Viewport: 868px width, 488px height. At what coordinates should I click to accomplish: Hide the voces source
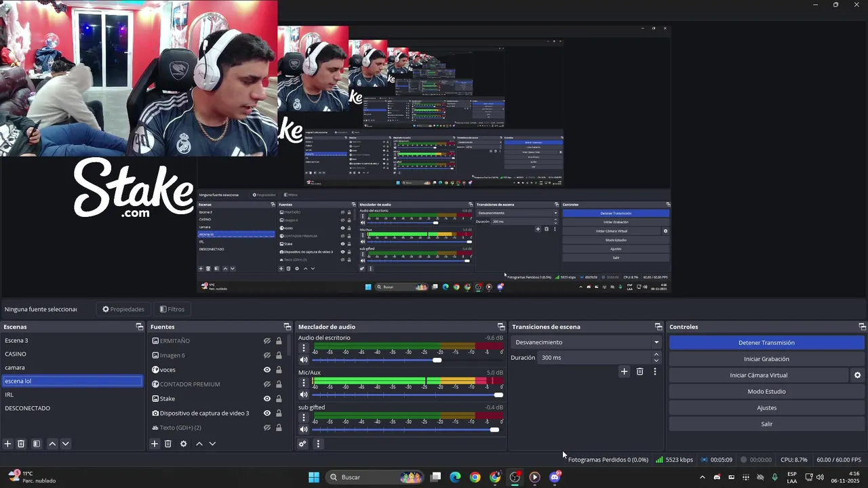[x=267, y=369]
